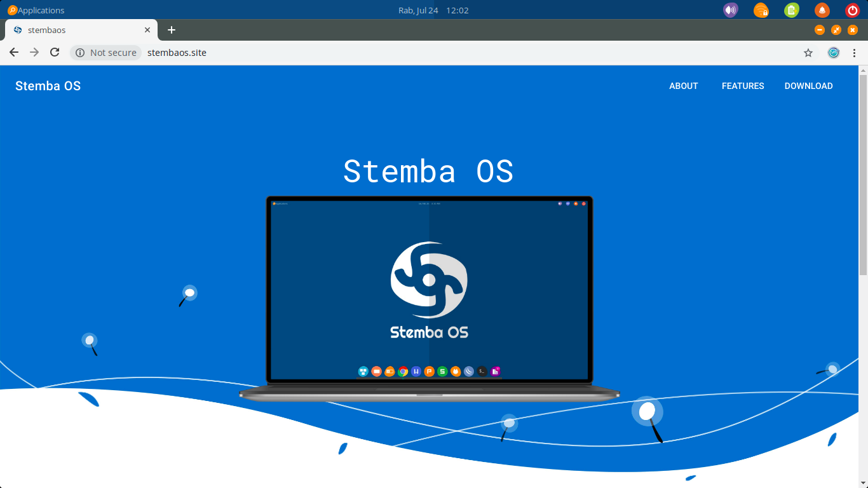Mute sound via the purple speaker tray icon
Screen dimensions: 868x488
[730, 10]
